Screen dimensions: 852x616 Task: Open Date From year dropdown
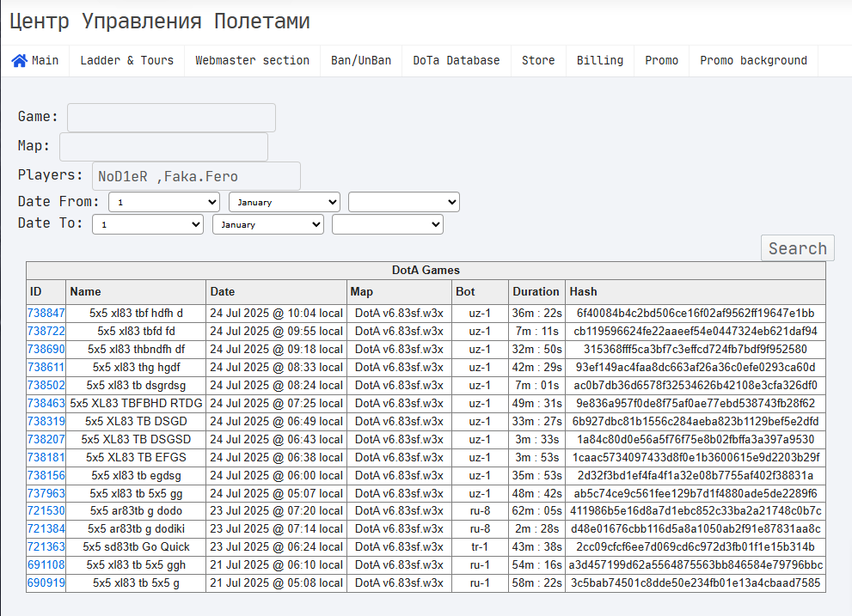click(x=404, y=202)
